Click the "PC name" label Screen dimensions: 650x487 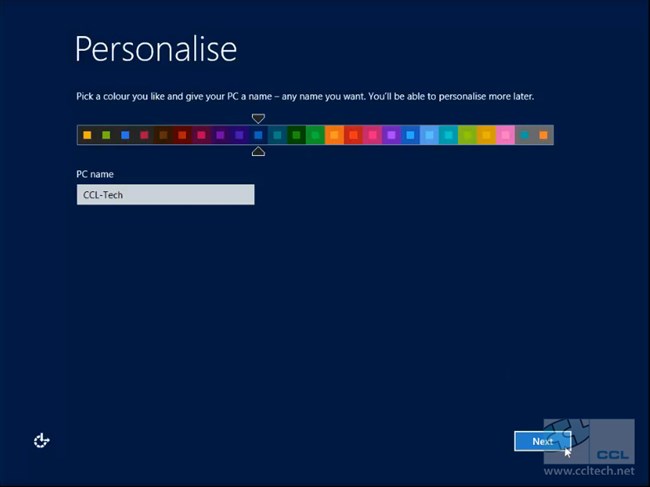tap(95, 174)
